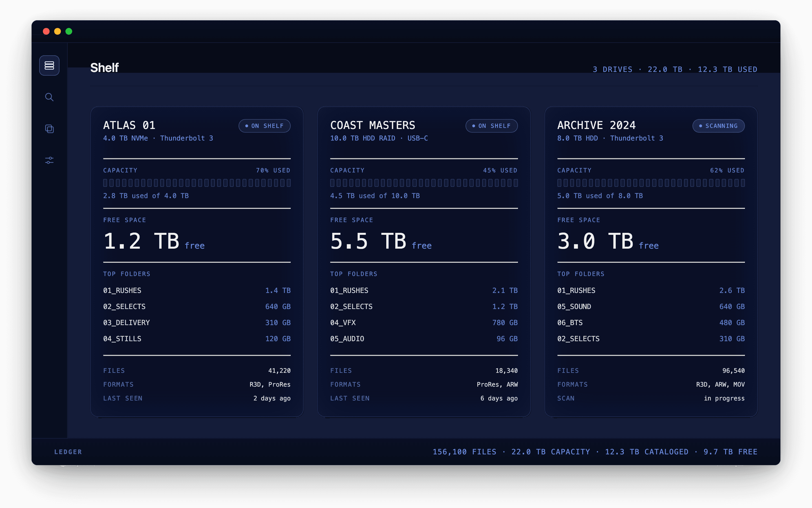Viewport: 812px width, 508px height.
Task: Click the 96,540 files count
Action: coord(734,371)
